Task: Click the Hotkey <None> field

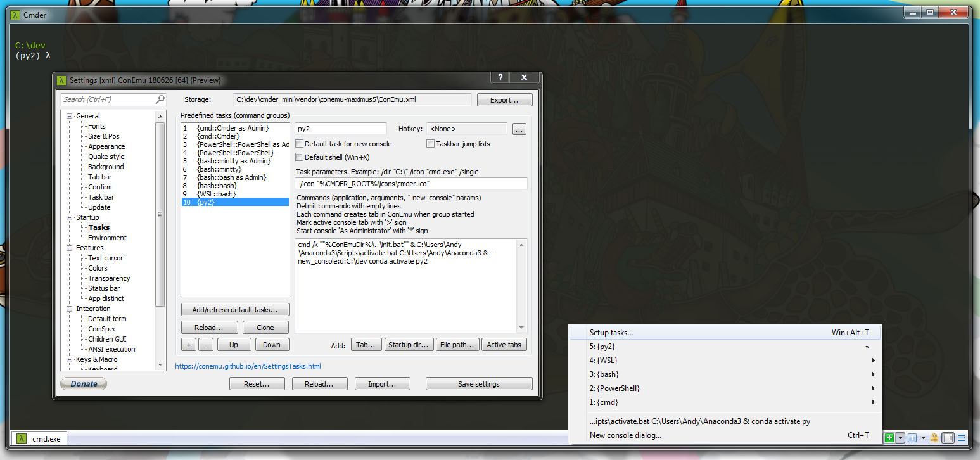Action: [467, 129]
